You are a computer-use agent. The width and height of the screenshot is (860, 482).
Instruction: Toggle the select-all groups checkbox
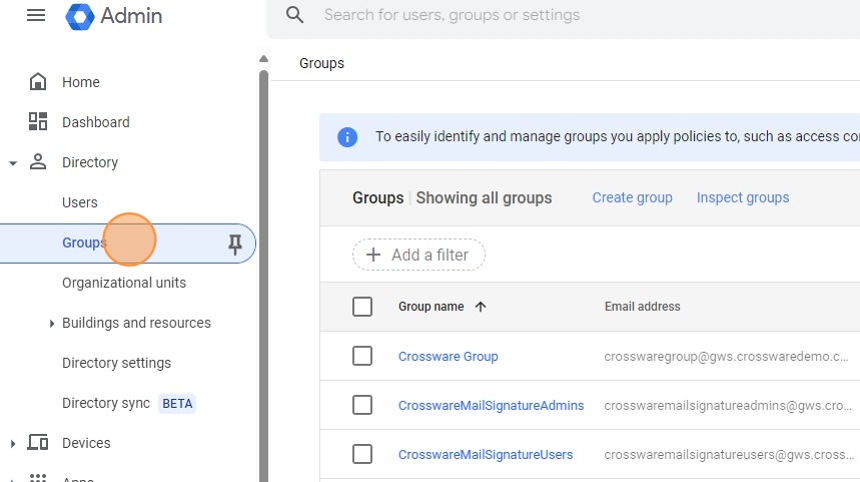click(362, 307)
